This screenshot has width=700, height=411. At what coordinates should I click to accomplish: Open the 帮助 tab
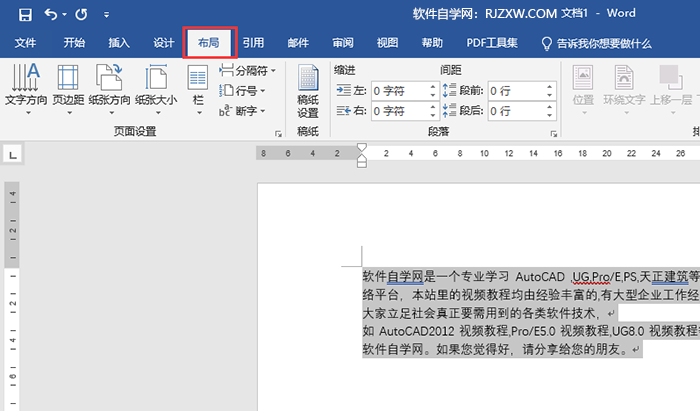(432, 43)
